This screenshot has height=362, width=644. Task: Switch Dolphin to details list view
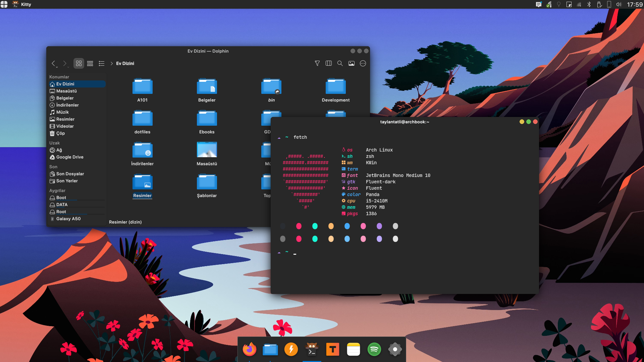(x=102, y=63)
